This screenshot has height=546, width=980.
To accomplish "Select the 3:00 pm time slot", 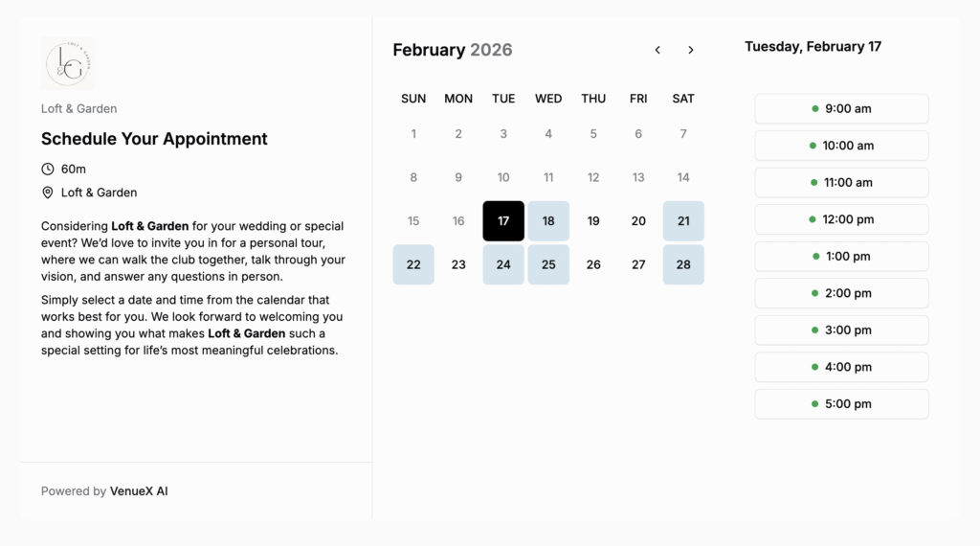I will (841, 330).
